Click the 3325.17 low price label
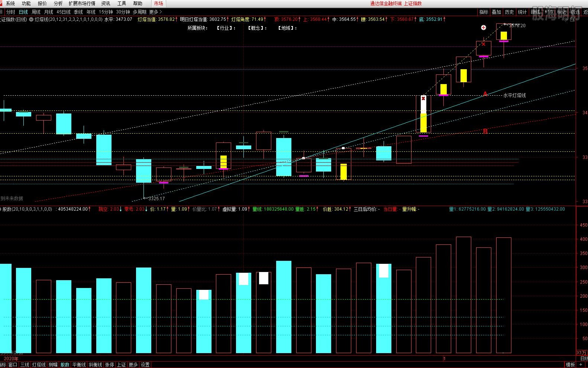 coord(156,198)
